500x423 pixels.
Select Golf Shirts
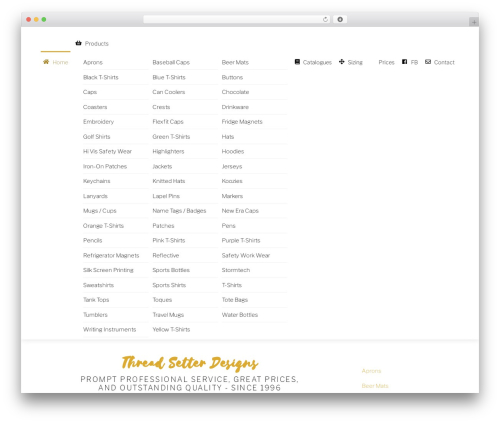[96, 137]
